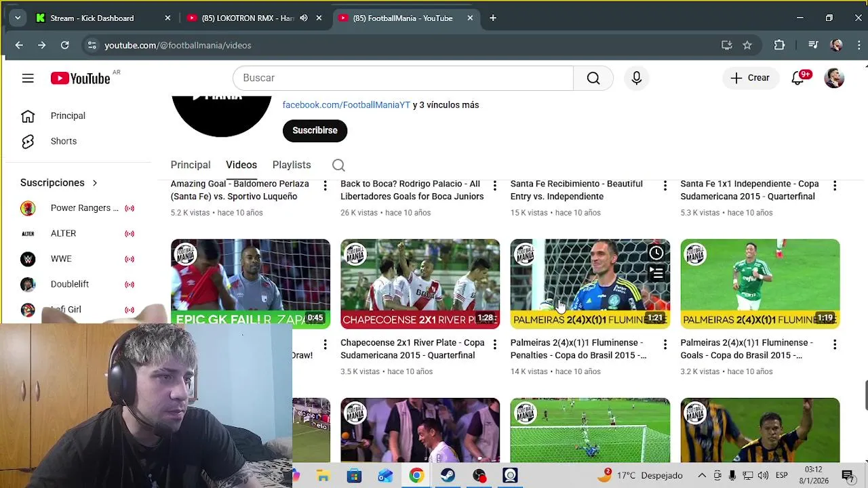Open options menu for Santa Fe 1x1 Independiente video
Viewport: 868px width, 488px height.
click(x=835, y=186)
